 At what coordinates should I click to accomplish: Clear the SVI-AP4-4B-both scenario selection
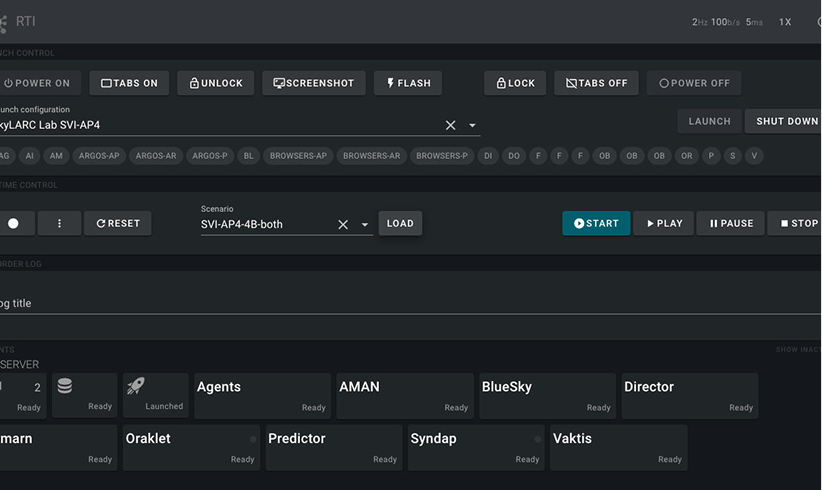click(343, 225)
